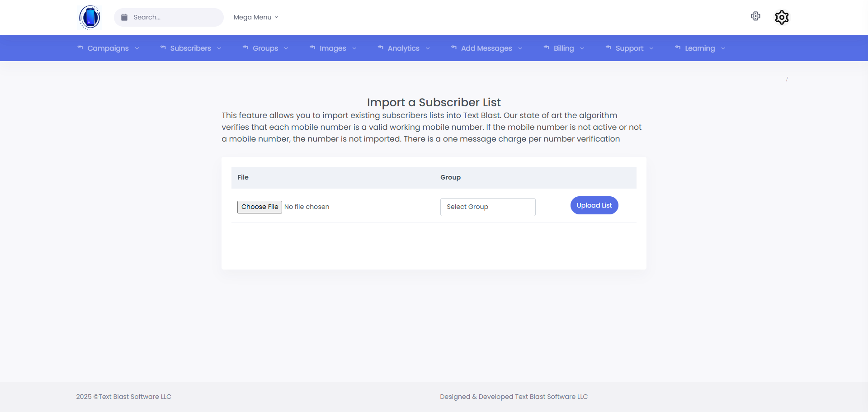Click the icon beside Subscribers

pos(163,47)
